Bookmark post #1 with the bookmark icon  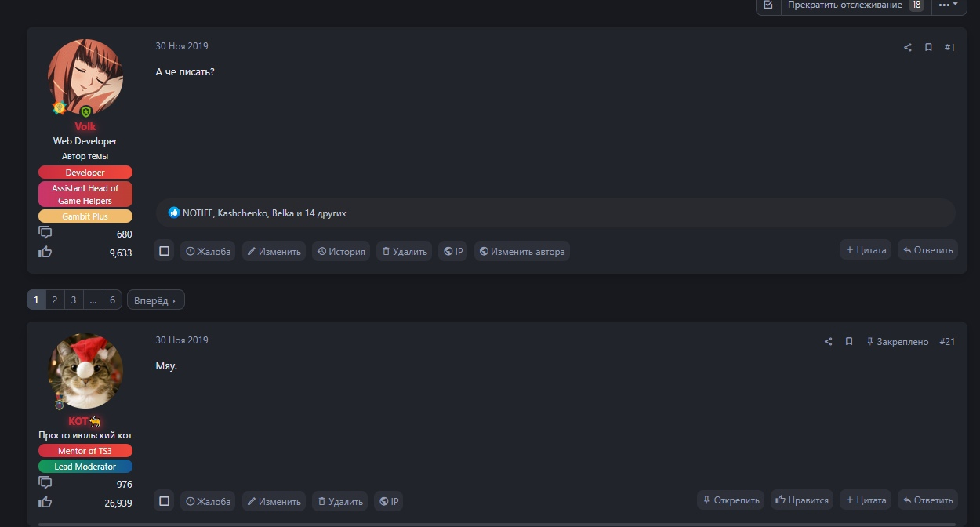point(928,48)
